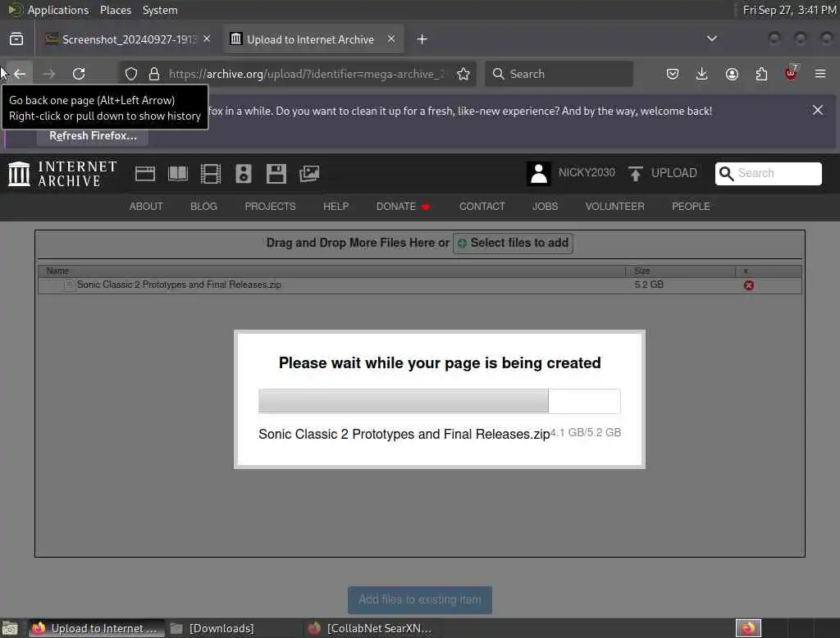Go back one page in Firefox

click(x=20, y=74)
